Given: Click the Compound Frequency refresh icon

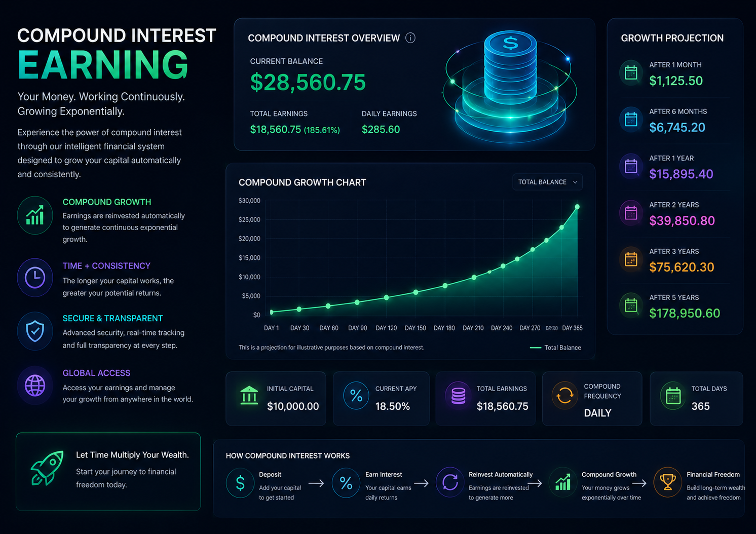Looking at the screenshot, I should pyautogui.click(x=565, y=396).
